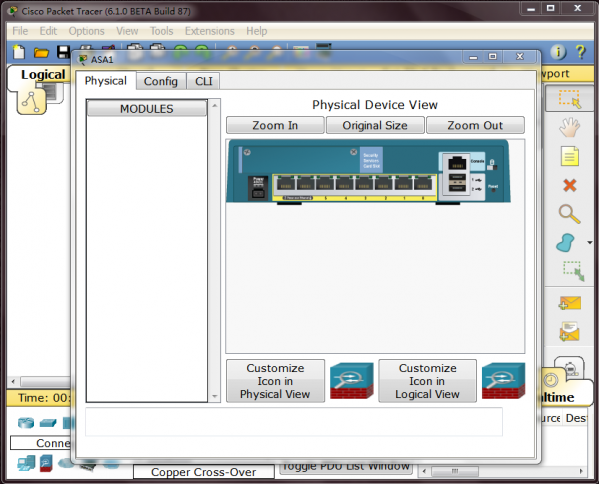Select the Delete tool red X icon
The height and width of the screenshot is (484, 599).
570,185
